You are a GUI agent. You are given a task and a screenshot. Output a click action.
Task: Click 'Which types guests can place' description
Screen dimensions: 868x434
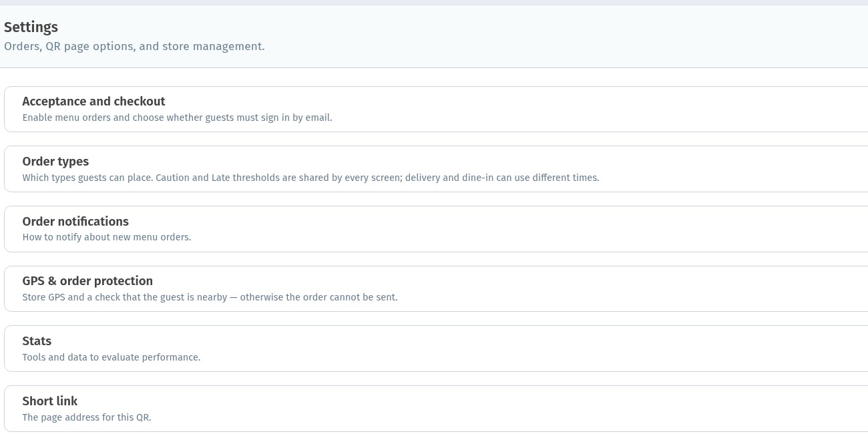coord(310,178)
